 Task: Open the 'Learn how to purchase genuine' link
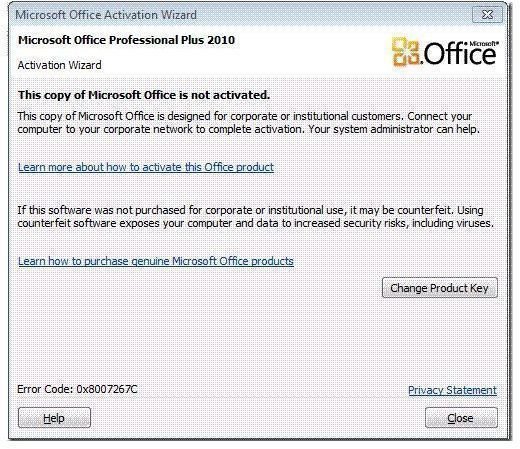[156, 261]
